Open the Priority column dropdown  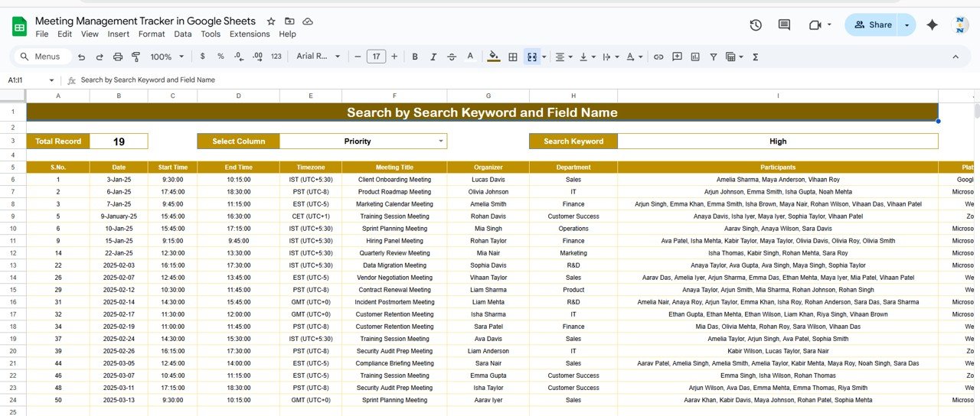[440, 141]
